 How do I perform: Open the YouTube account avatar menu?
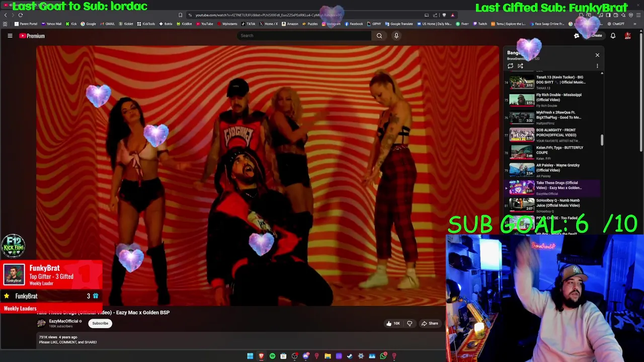coord(627,36)
